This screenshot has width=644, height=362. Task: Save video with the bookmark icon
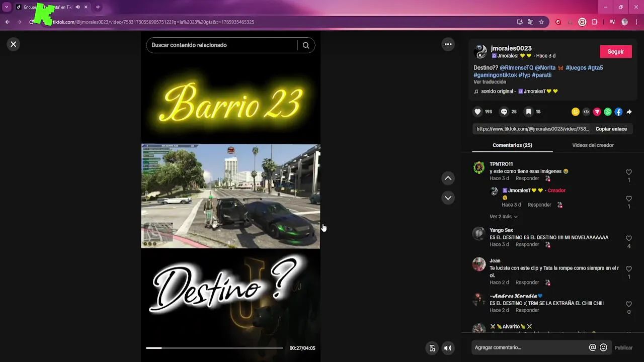[x=528, y=112]
